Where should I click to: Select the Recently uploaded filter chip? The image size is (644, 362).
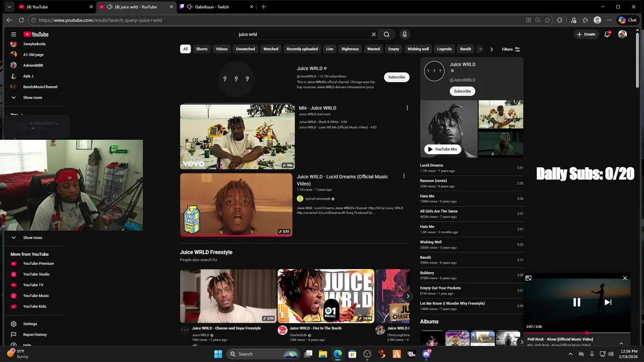(x=302, y=49)
